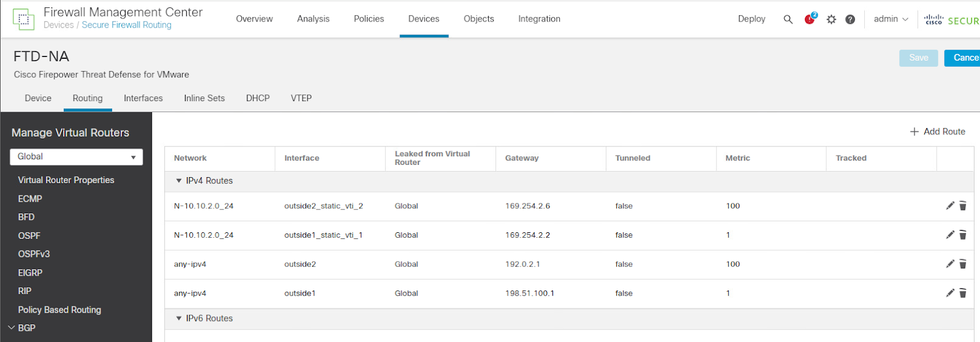This screenshot has height=342, width=980.
Task: Click the Deploy button
Action: [x=752, y=19]
